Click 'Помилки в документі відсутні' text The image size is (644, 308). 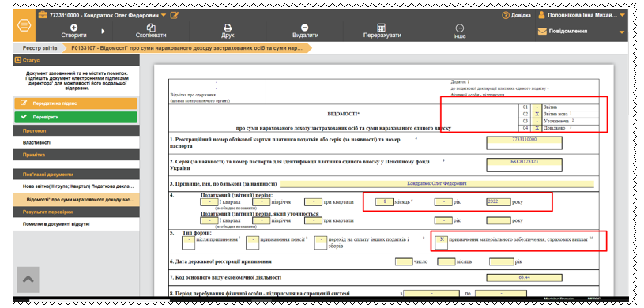[56, 224]
